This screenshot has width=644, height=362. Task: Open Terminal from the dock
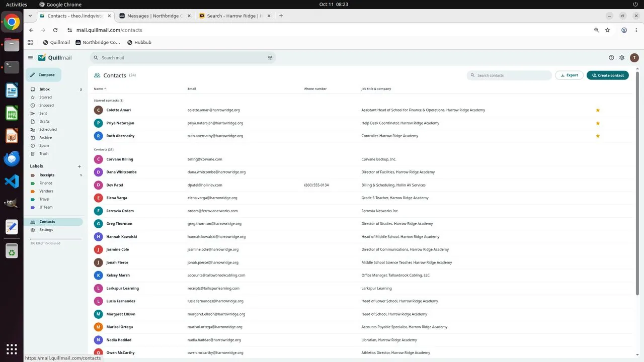coord(12,67)
